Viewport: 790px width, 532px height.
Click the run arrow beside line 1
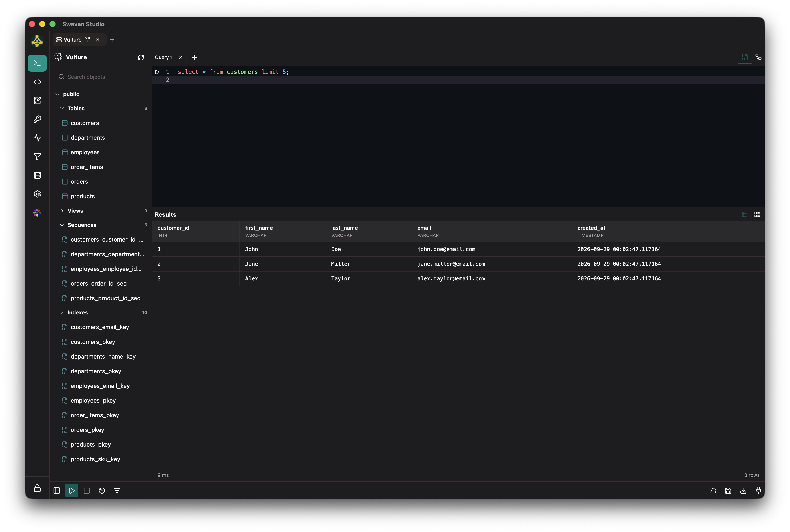coord(157,72)
